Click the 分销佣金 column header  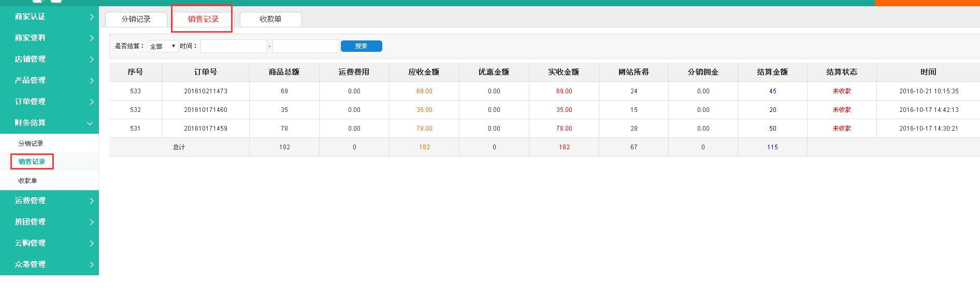coord(703,72)
